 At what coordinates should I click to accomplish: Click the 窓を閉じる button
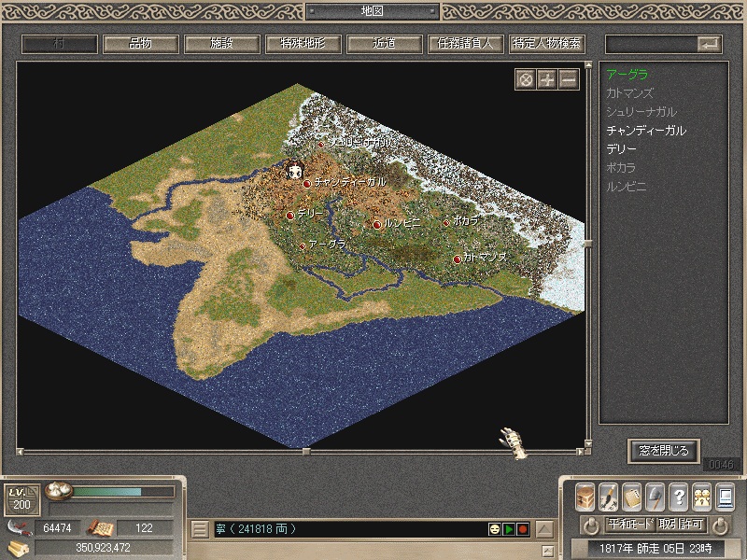pos(664,451)
